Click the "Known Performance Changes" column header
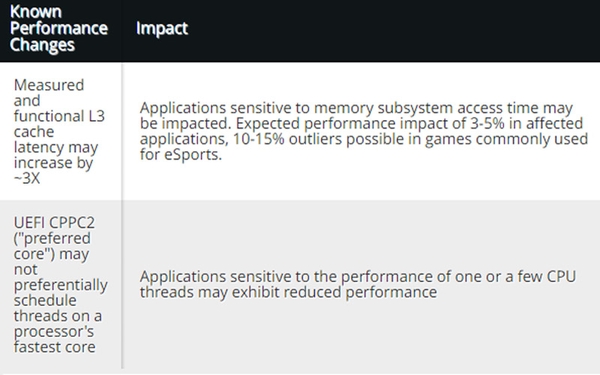600x375 pixels. tap(59, 29)
